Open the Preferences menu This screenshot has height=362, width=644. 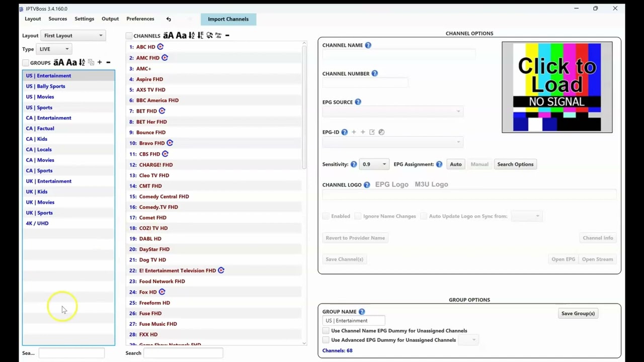140,19
